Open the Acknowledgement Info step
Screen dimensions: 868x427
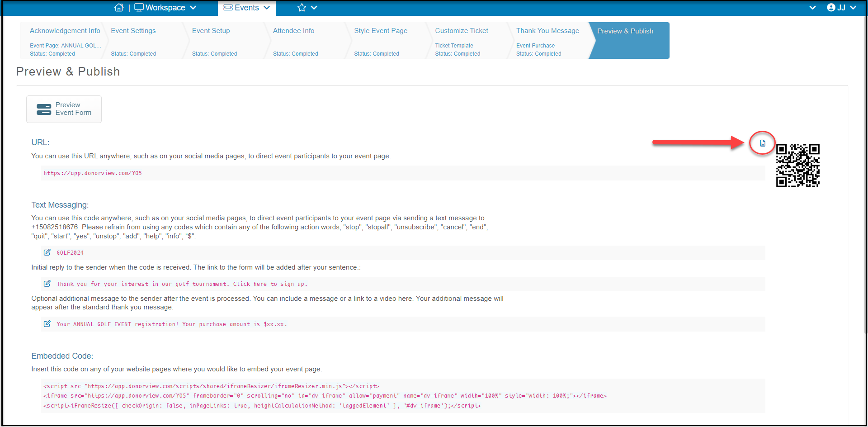(61, 40)
